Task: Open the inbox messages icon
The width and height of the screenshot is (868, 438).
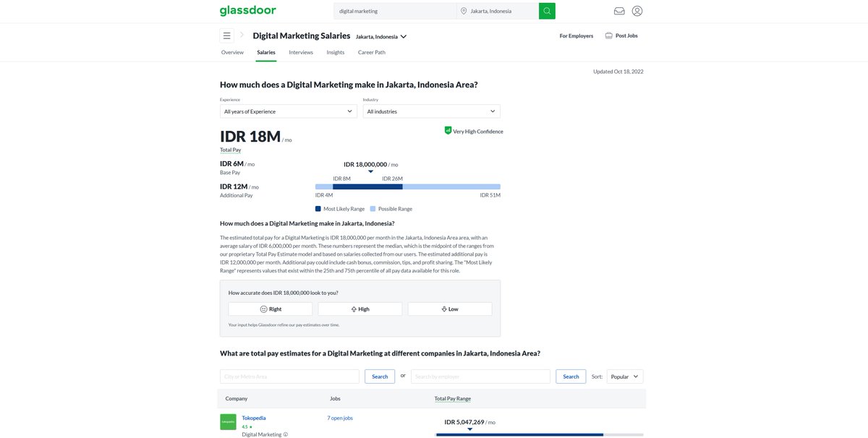Action: 619,11
